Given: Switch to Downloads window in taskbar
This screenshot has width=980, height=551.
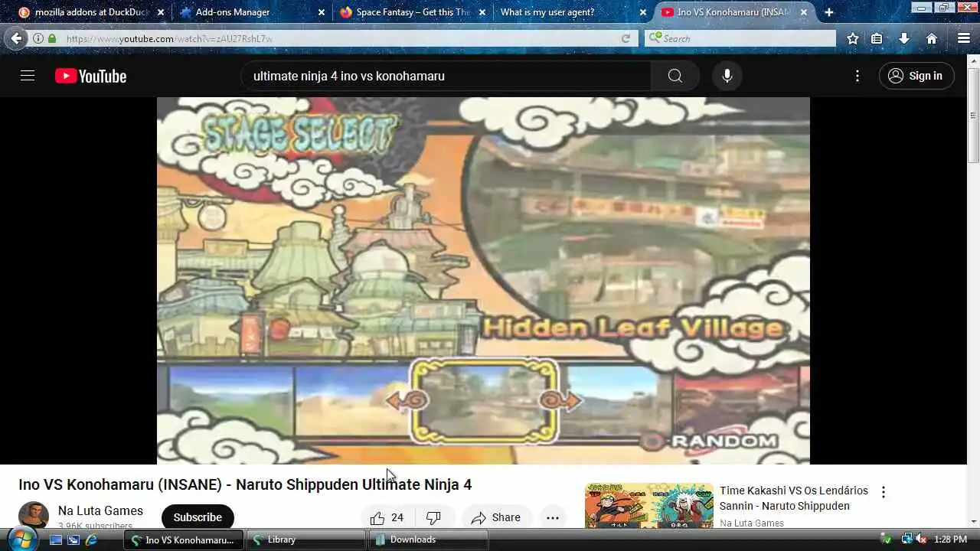Looking at the screenshot, I should click(429, 540).
